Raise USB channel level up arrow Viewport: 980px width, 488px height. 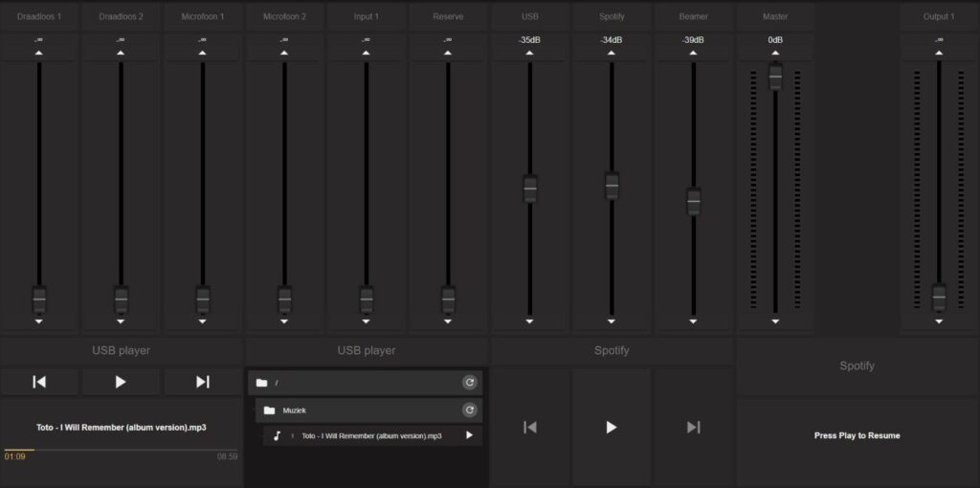pos(530,54)
